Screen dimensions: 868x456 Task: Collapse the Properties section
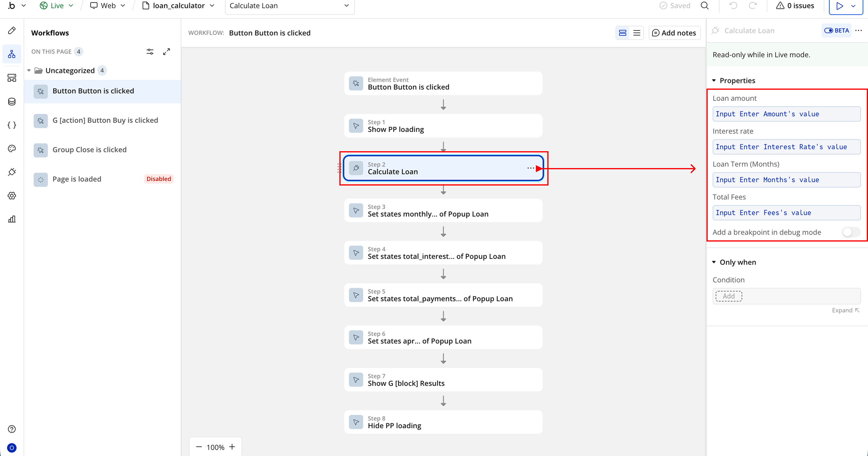(714, 80)
